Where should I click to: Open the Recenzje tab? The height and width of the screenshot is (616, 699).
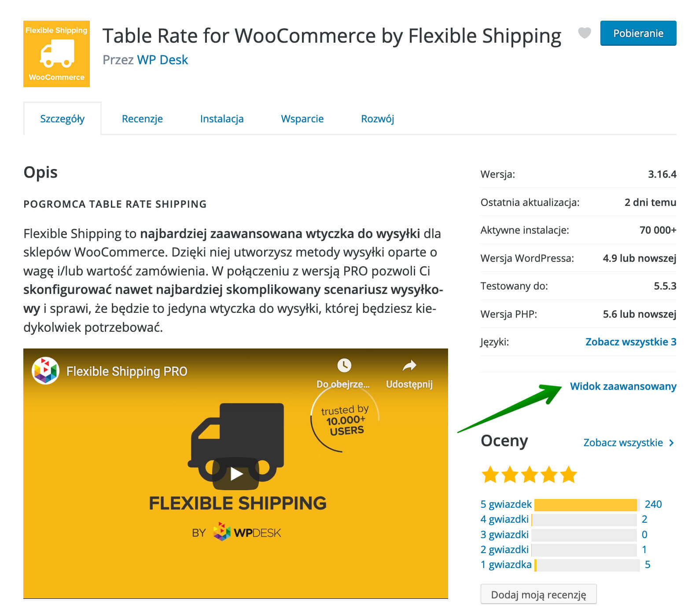[142, 119]
